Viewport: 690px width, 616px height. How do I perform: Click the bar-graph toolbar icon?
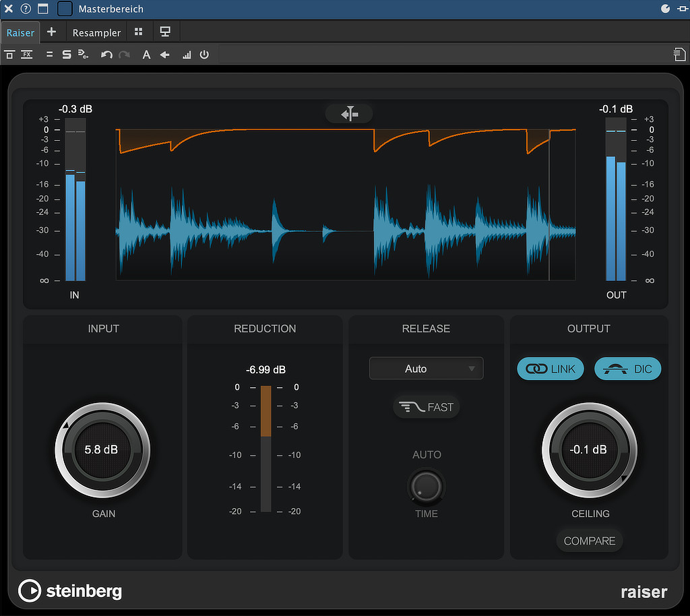(x=187, y=55)
